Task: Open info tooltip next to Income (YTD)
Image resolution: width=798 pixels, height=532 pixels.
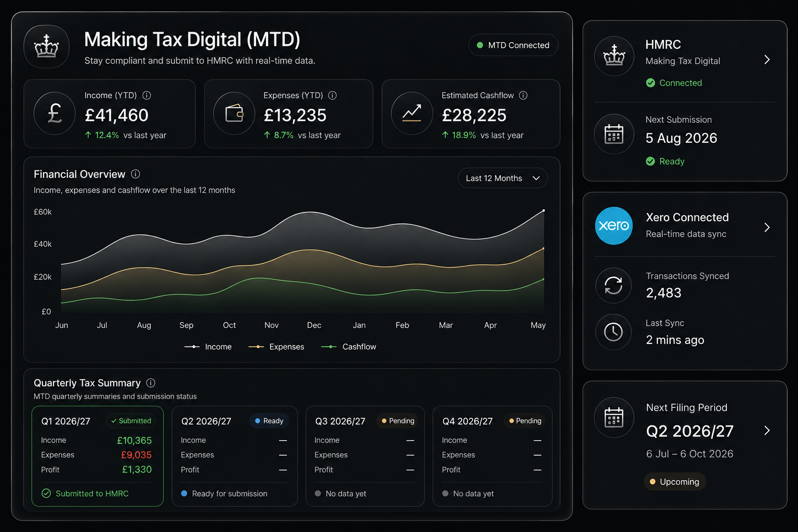Action: [147, 96]
